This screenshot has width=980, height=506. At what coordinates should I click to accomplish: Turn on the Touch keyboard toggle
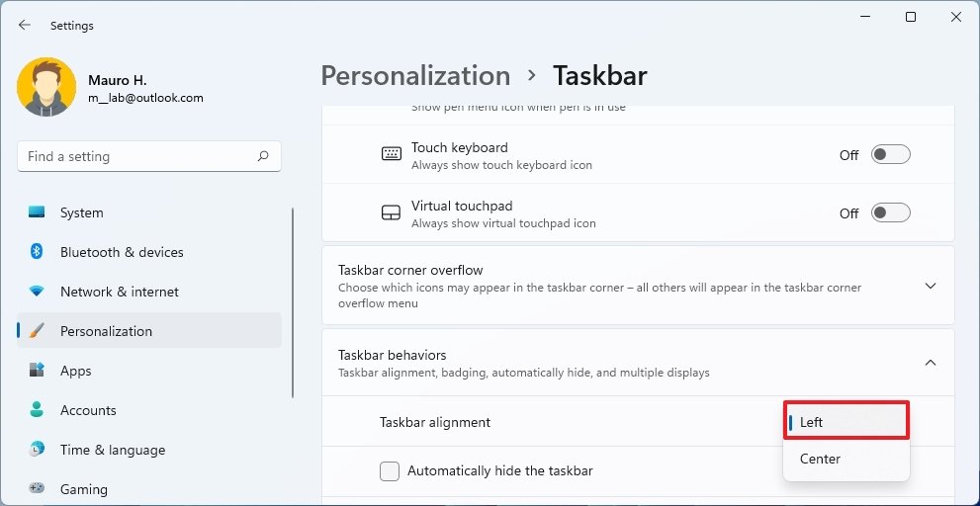[891, 154]
